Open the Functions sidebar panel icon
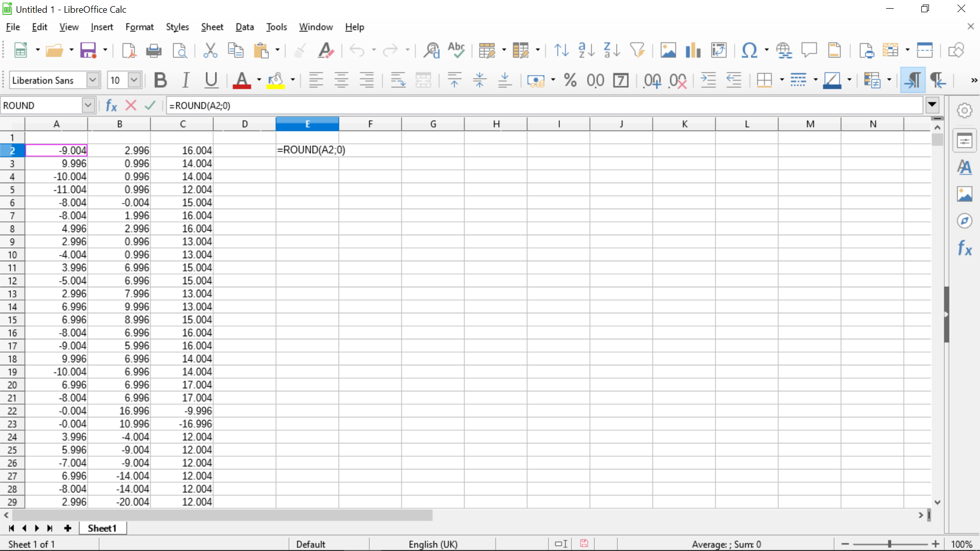The height and width of the screenshot is (551, 980). (x=964, y=248)
